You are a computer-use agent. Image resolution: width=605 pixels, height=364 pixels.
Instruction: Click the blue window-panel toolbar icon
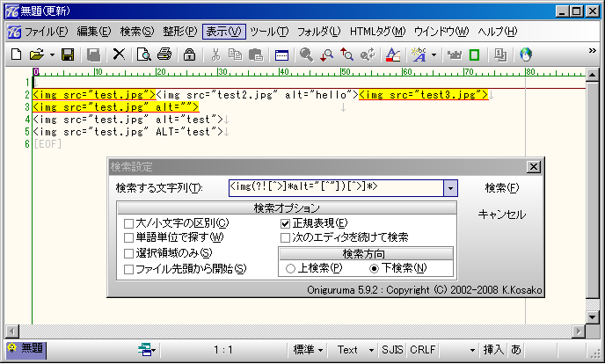[281, 55]
